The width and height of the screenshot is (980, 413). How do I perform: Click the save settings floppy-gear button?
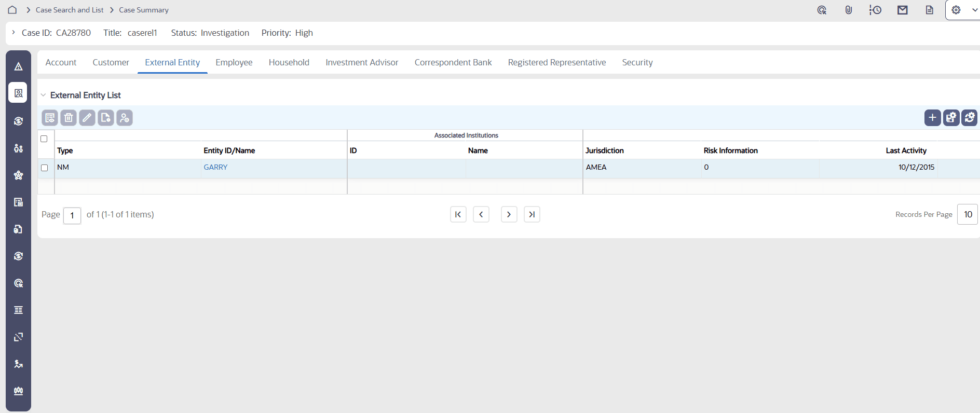pos(951,118)
